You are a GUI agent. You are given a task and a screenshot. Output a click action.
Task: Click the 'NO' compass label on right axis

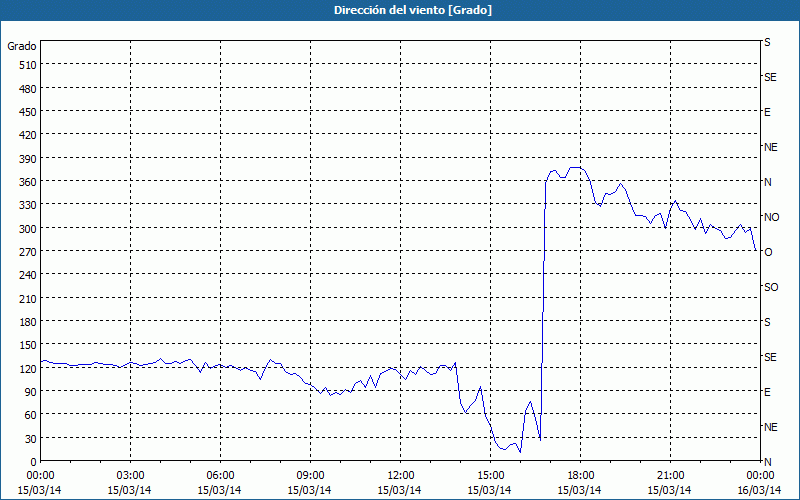tap(771, 217)
